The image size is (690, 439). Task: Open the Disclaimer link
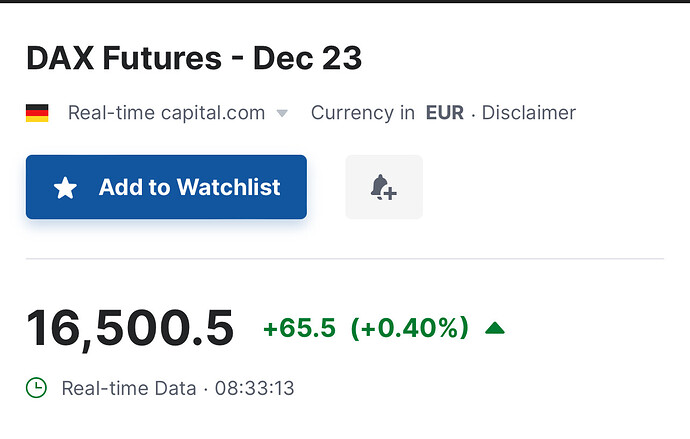(x=529, y=113)
